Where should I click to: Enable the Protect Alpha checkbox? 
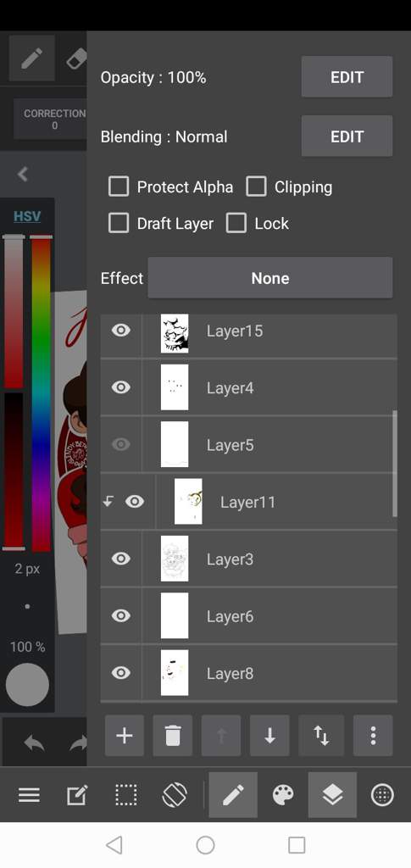point(119,187)
